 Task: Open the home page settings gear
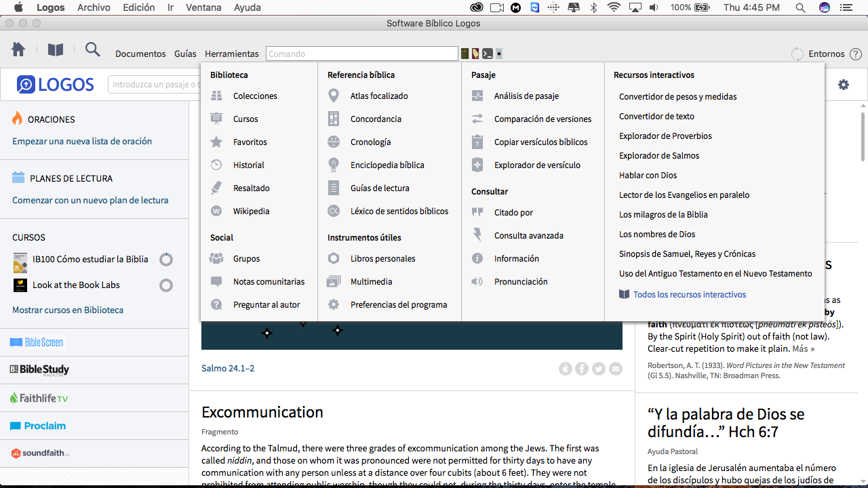click(x=843, y=85)
